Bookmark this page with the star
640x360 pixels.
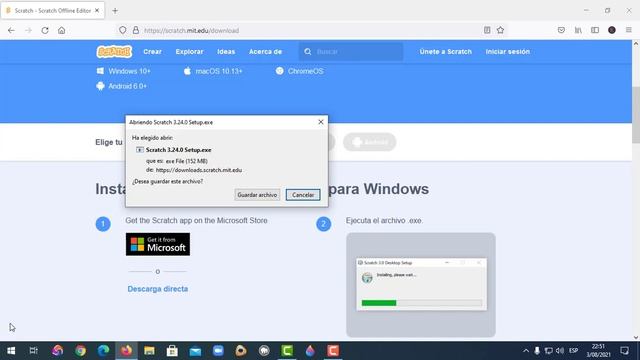coord(500,30)
